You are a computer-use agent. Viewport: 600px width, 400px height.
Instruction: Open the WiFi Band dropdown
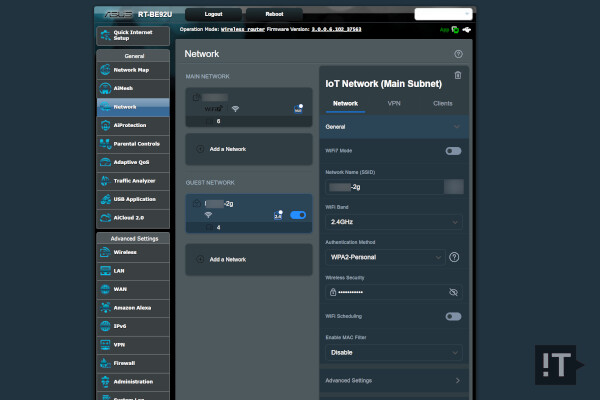[x=393, y=221]
